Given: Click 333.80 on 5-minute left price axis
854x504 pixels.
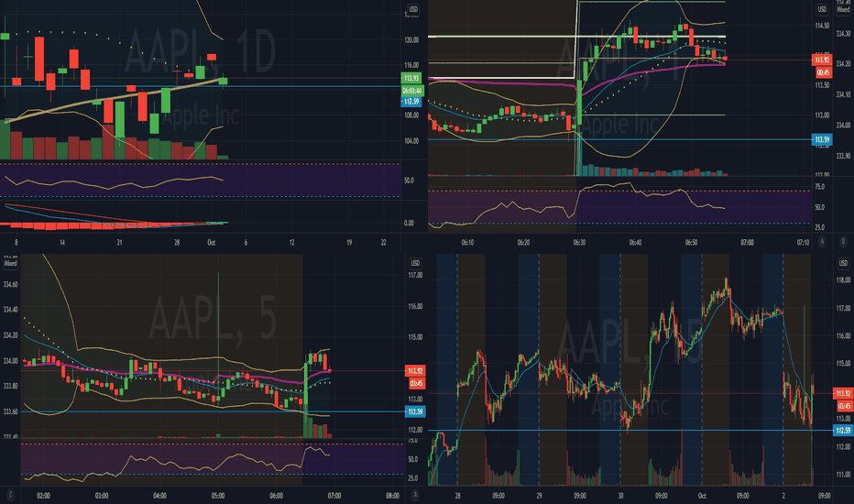Looking at the screenshot, I should pos(10,386).
